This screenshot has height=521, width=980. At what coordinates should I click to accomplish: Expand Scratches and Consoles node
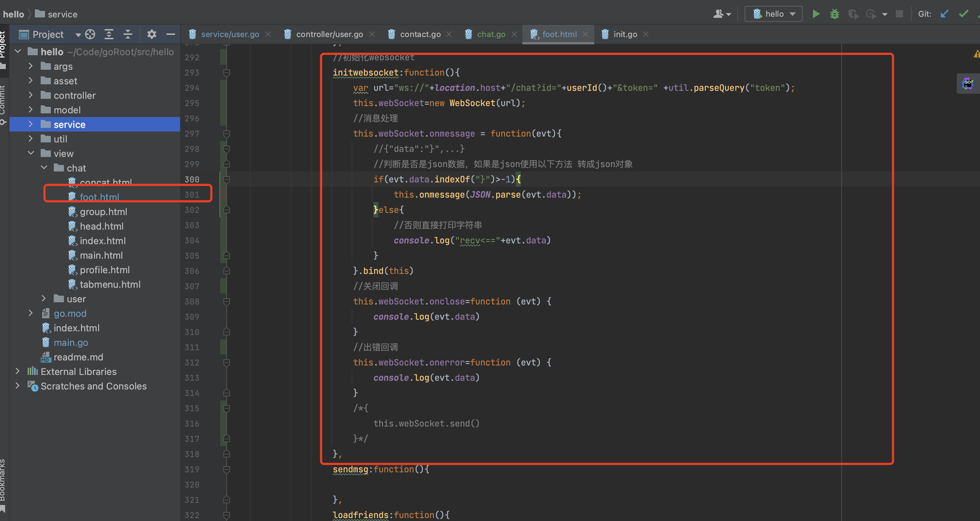click(17, 385)
